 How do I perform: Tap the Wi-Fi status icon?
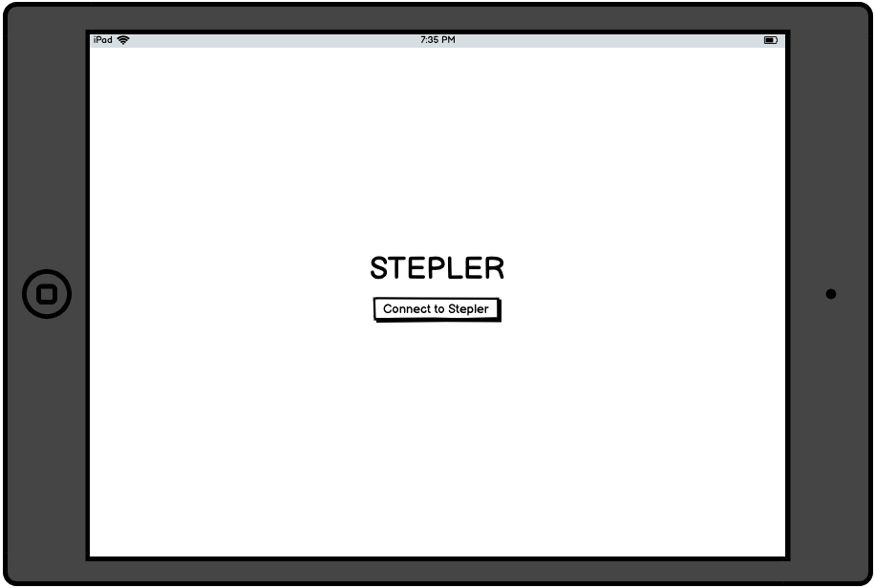coord(123,39)
